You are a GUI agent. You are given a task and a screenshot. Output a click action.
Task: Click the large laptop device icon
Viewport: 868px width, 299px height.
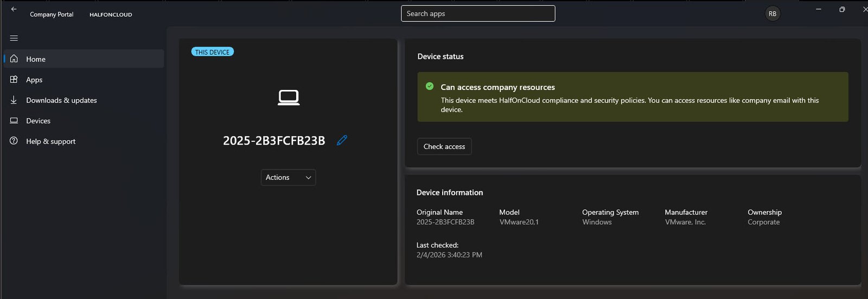tap(289, 97)
